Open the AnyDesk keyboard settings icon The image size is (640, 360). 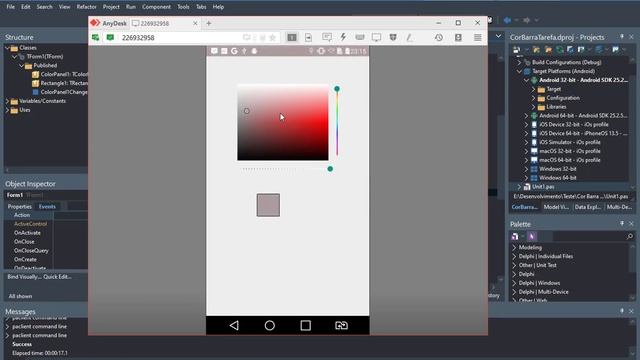pos(360,37)
